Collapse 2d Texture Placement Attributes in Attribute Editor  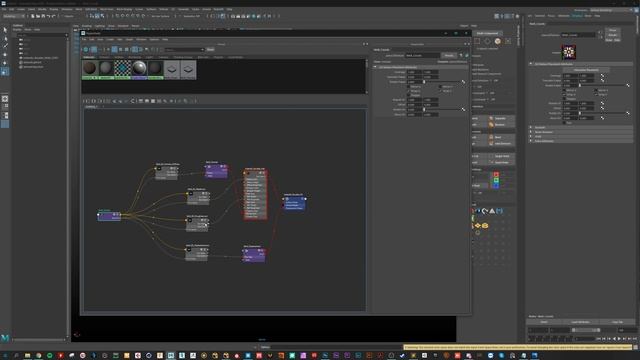coord(581,64)
